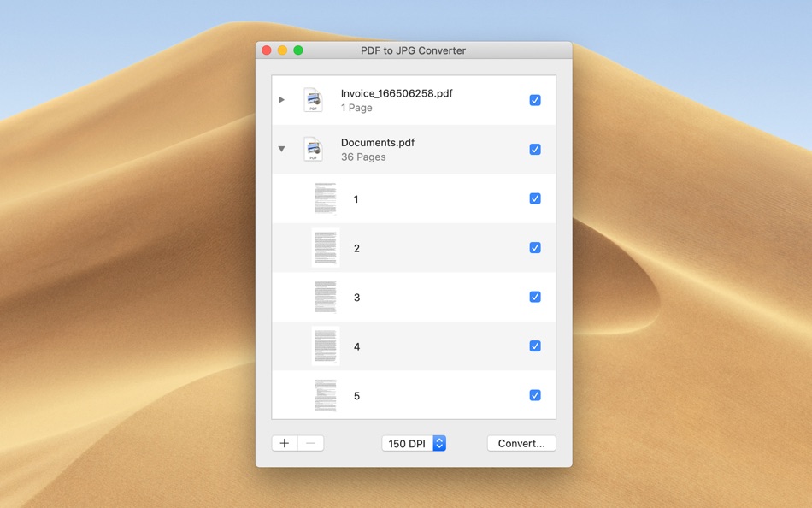Uncheck the Documents.pdf checkbox
The height and width of the screenshot is (508, 812).
[x=535, y=150]
